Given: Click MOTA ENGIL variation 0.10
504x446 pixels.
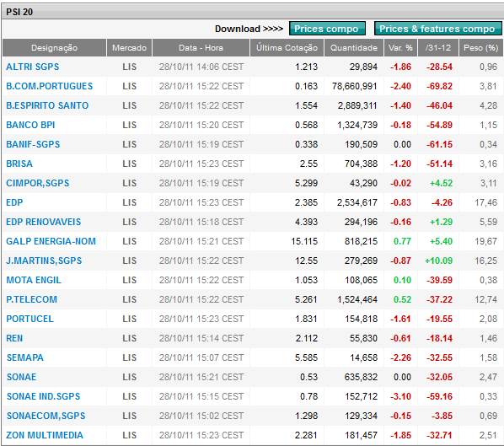Looking at the screenshot, I should (402, 280).
